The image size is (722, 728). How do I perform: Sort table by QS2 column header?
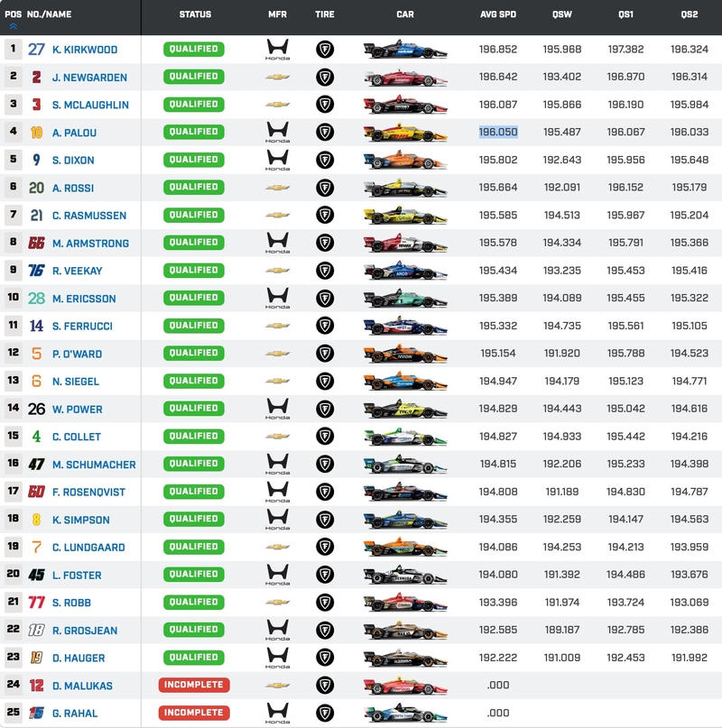pos(689,14)
